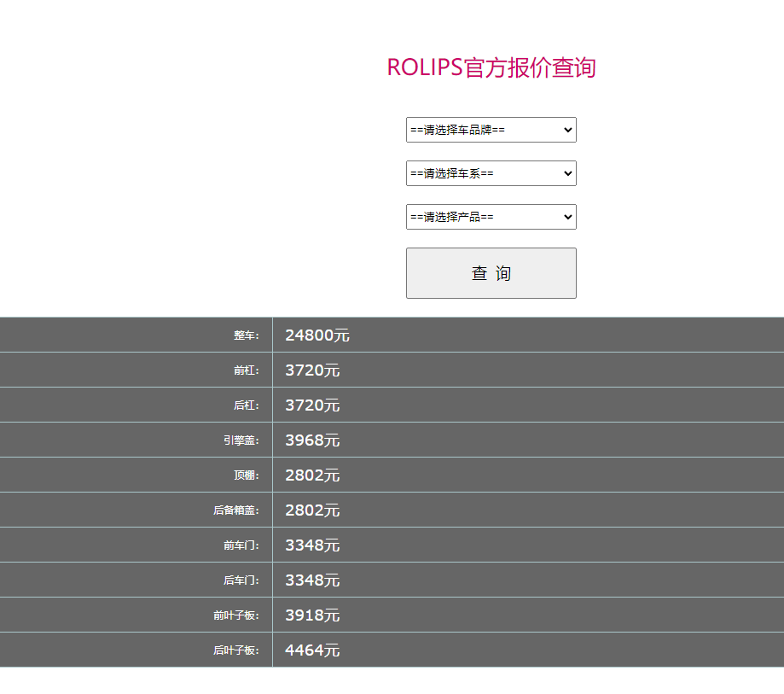Select the 顶棚 row label
This screenshot has width=784, height=694.
246,475
